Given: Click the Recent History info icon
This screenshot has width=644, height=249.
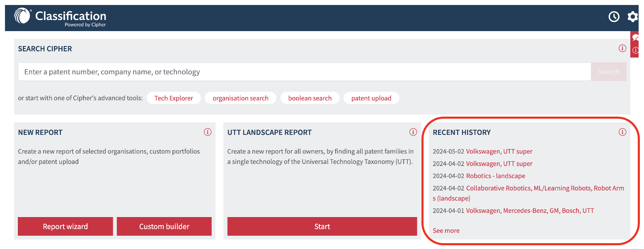Looking at the screenshot, I should 622,132.
